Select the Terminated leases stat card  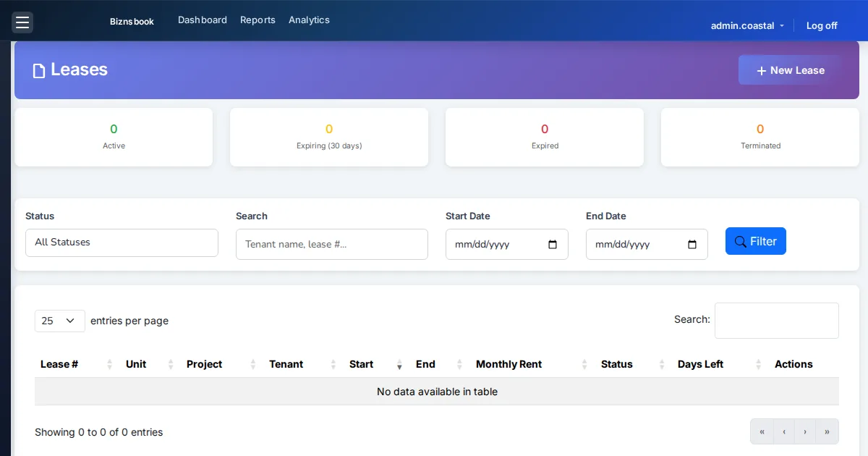(x=760, y=138)
